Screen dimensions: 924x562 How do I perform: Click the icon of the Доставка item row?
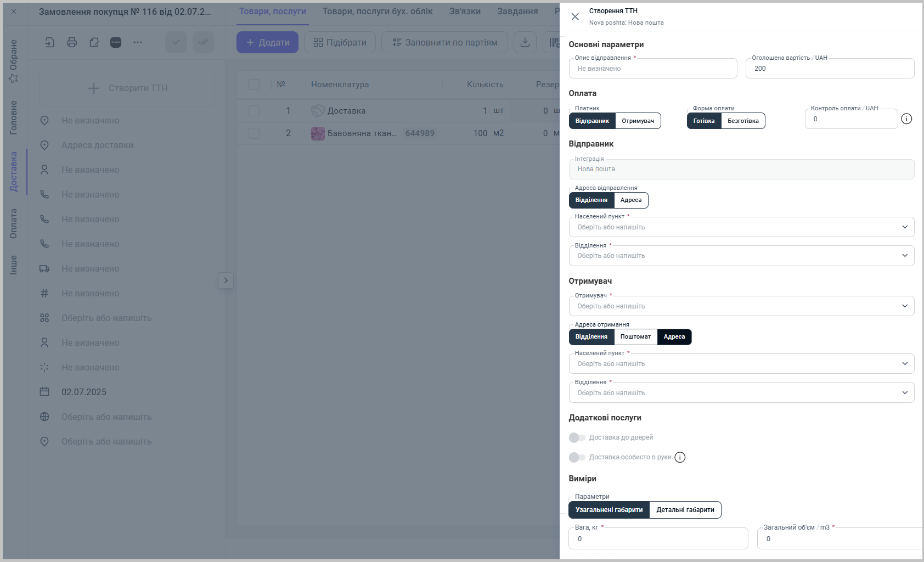point(318,111)
